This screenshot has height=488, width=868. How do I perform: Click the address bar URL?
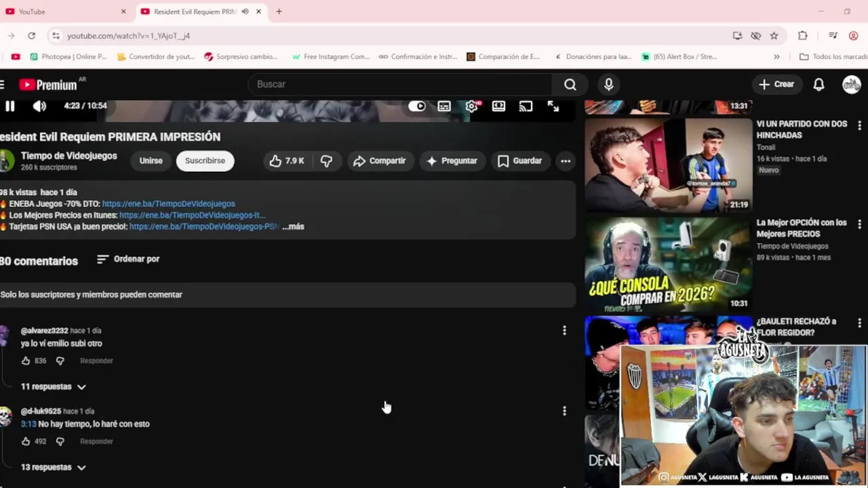[128, 35]
